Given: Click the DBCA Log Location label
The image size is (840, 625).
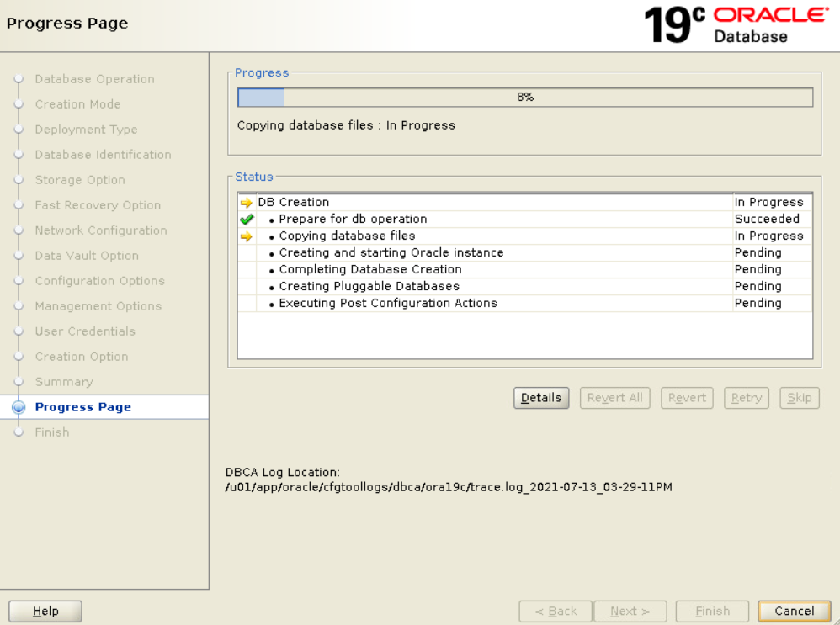Looking at the screenshot, I should click(282, 473).
